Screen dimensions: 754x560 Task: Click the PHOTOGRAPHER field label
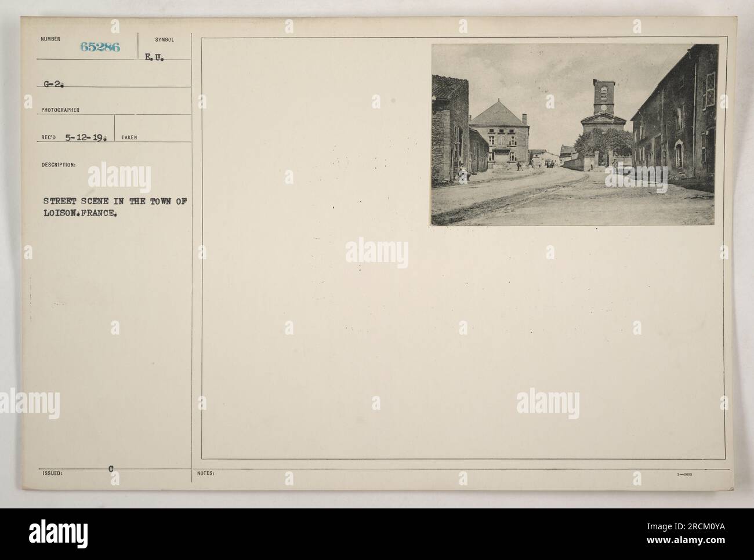pyautogui.click(x=60, y=110)
